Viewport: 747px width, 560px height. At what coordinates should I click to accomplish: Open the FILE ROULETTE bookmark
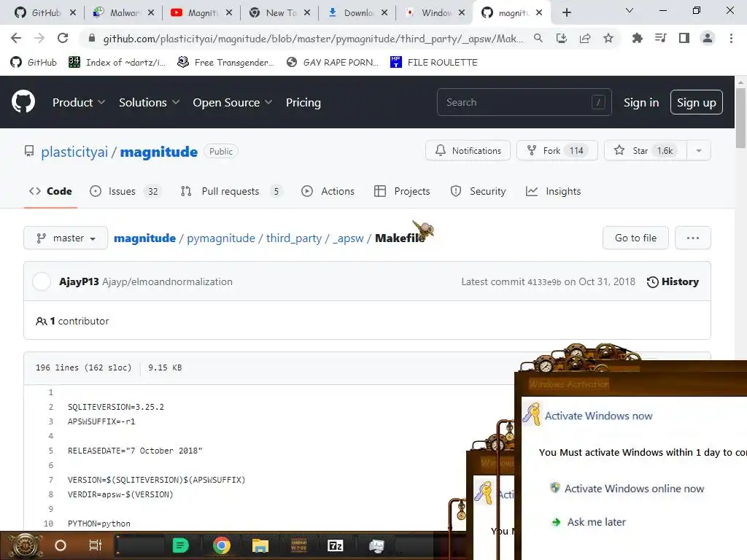coord(433,62)
